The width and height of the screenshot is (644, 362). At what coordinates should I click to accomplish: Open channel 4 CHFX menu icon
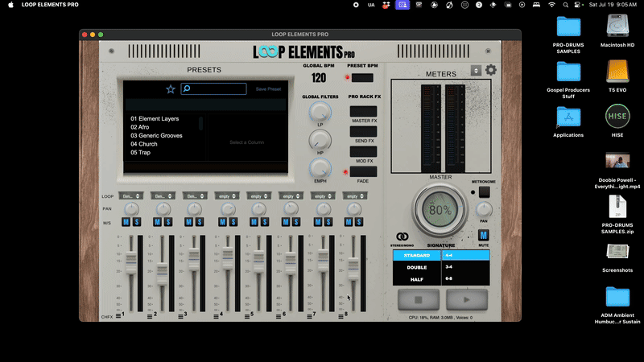point(216,316)
